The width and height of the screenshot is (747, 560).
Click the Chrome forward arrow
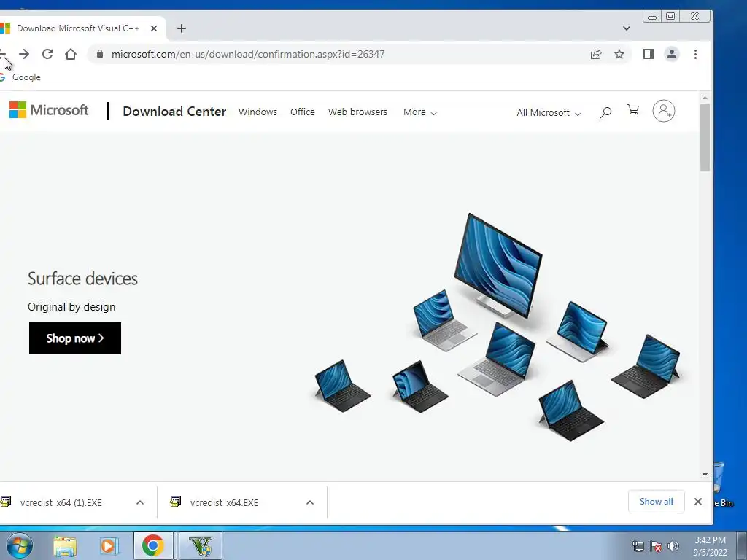[24, 54]
